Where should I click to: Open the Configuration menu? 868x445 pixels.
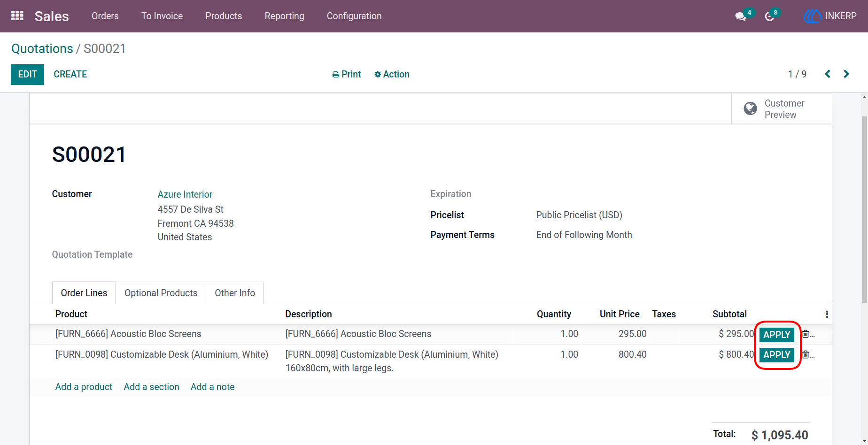pos(354,16)
